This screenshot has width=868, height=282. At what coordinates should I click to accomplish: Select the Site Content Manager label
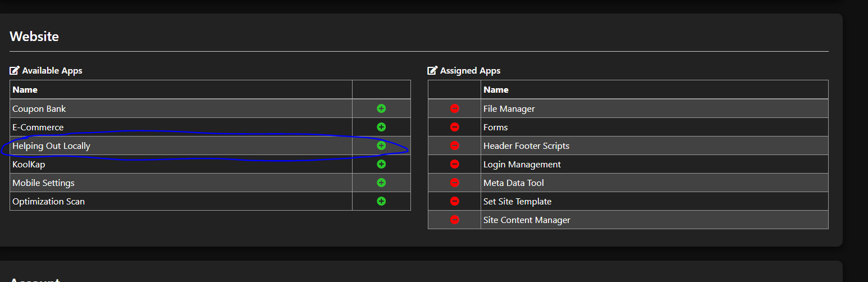(527, 220)
